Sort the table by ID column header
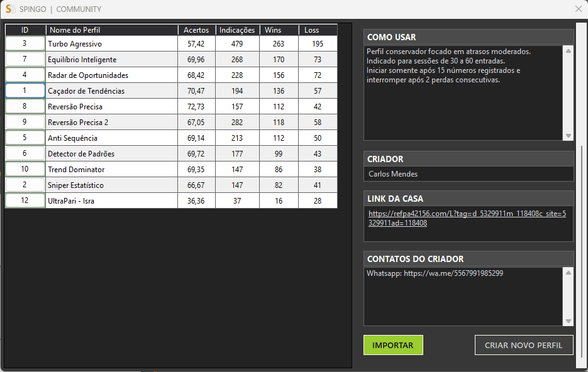Image resolution: width=588 pixels, height=372 pixels. (x=25, y=30)
